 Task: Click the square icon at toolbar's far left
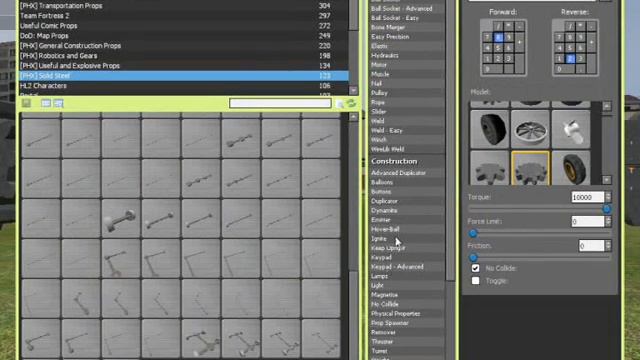tap(27, 103)
